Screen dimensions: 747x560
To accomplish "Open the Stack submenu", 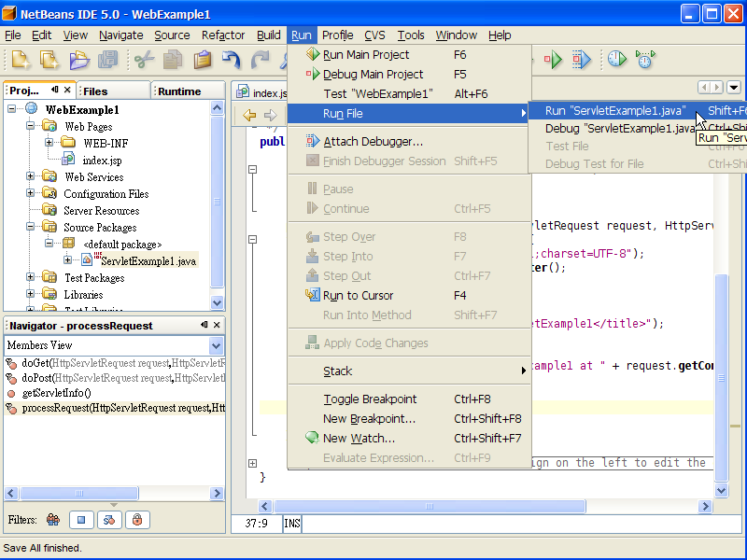I will click(x=410, y=371).
